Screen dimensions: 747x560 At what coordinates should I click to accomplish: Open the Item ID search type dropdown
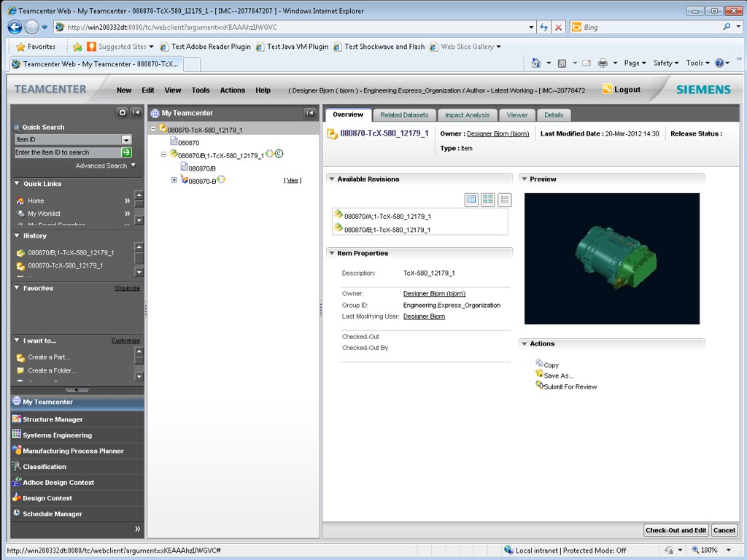tap(126, 139)
